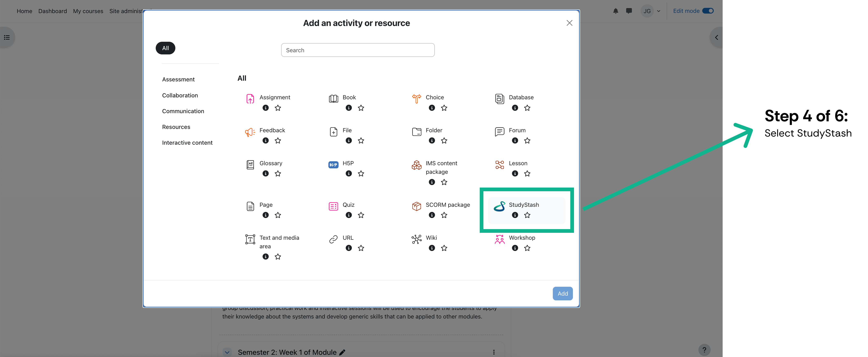The width and height of the screenshot is (868, 357).
Task: Select the Workshop activity icon
Action: [x=499, y=239]
